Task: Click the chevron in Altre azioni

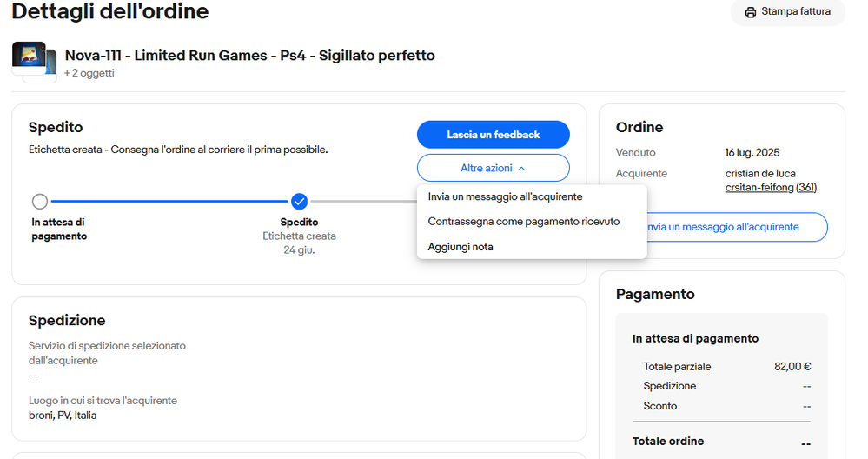Action: (x=521, y=169)
